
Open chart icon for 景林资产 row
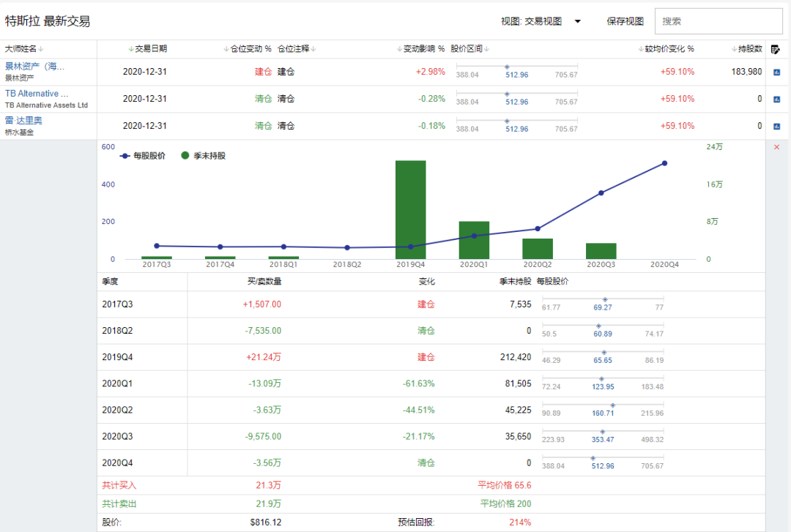coord(777,72)
